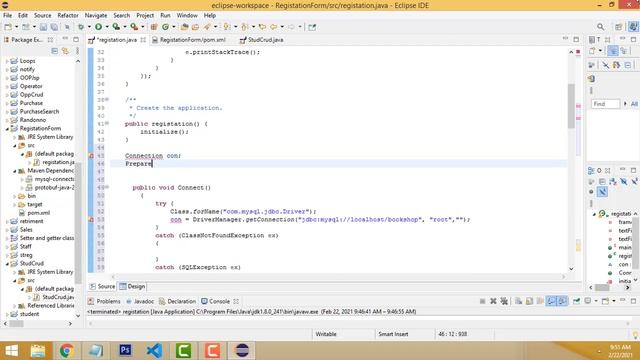Switch to the Source tab
640x360 pixels.
coord(102,287)
